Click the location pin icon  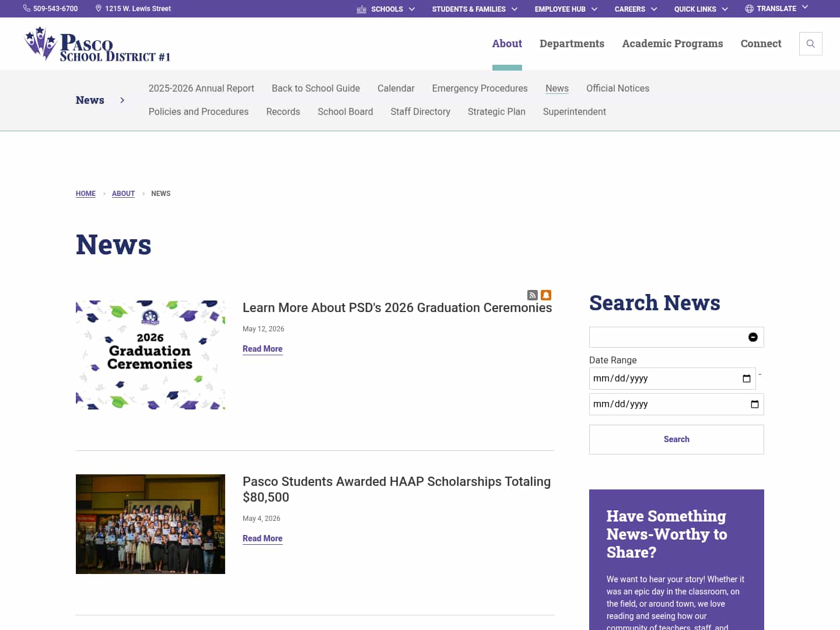point(99,8)
